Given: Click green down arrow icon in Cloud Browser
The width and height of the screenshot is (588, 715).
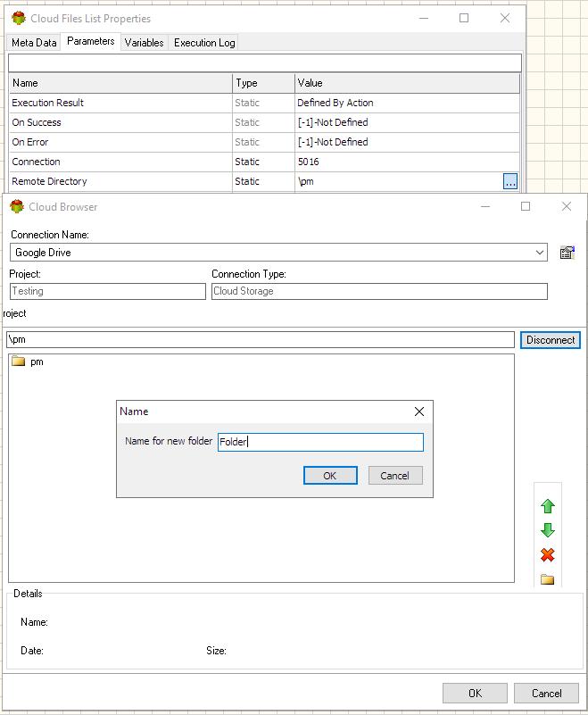Looking at the screenshot, I should click(548, 530).
